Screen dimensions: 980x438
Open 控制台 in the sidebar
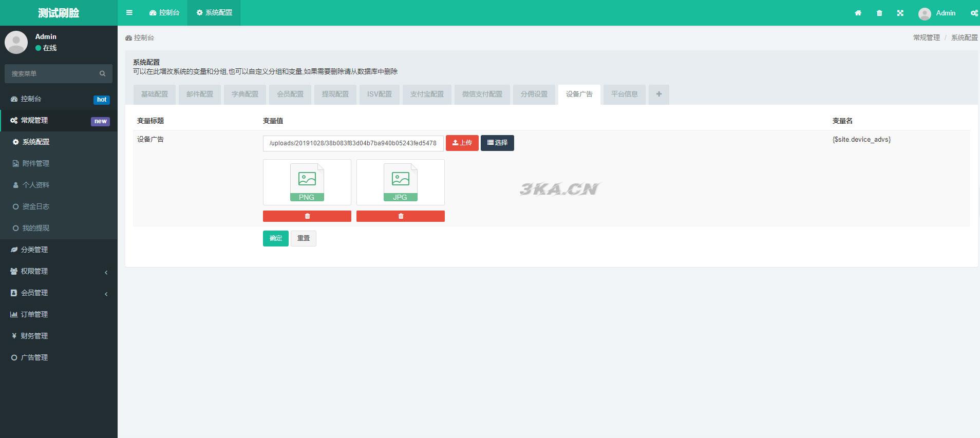click(59, 99)
